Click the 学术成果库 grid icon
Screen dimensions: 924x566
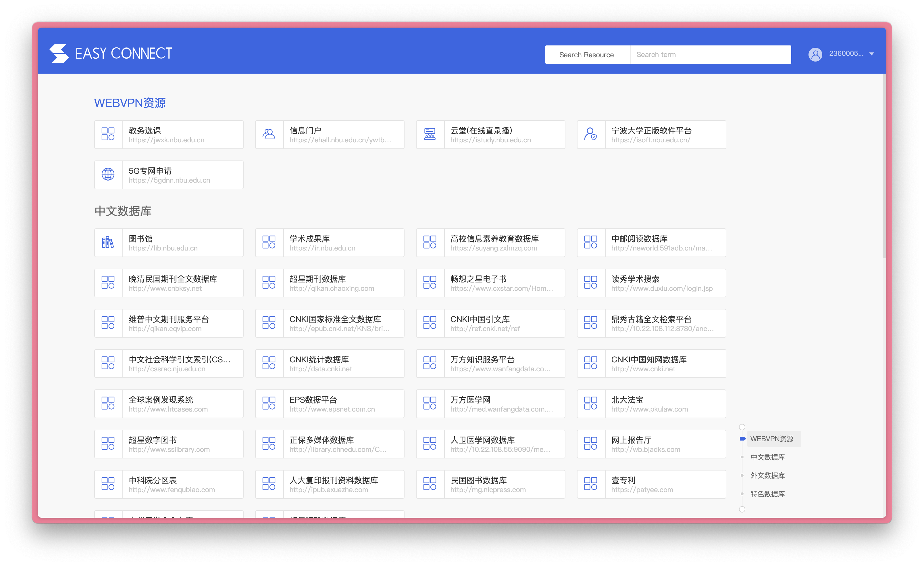[269, 242]
